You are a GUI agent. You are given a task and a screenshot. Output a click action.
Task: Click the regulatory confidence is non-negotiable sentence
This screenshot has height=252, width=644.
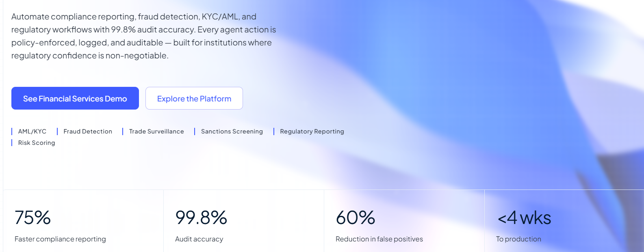tap(90, 56)
